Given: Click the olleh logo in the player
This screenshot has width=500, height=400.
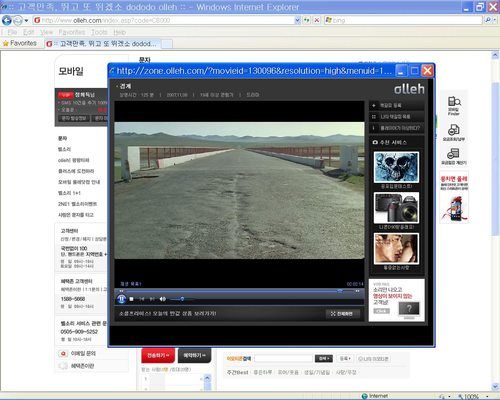Looking at the screenshot, I should pos(409,89).
